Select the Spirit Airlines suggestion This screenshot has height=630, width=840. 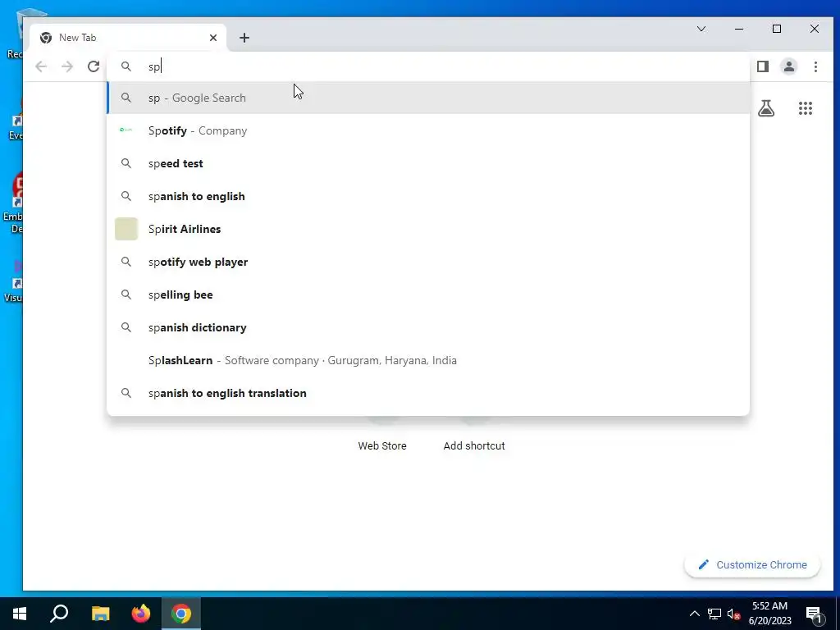[x=428, y=229]
